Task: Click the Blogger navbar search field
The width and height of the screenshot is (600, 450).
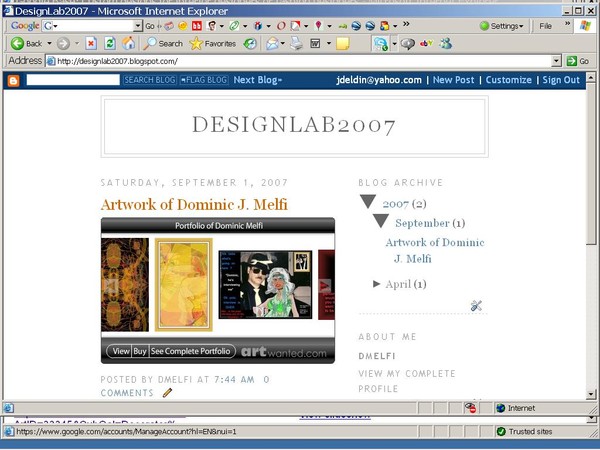Action: click(x=73, y=80)
